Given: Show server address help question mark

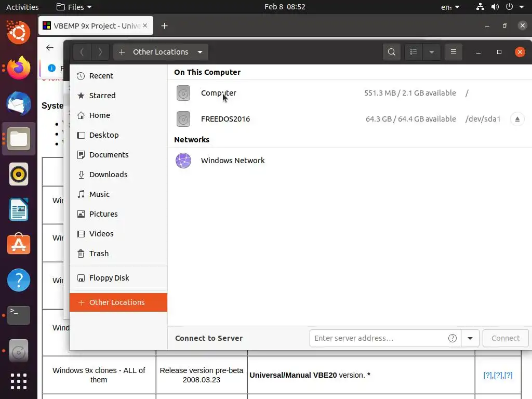Looking at the screenshot, I should point(453,338).
